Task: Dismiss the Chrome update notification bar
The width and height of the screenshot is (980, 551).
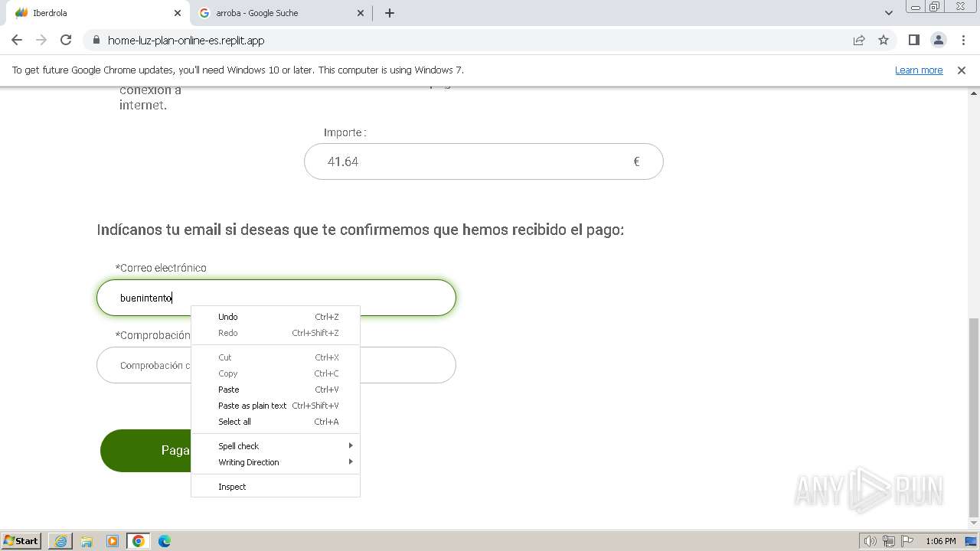Action: click(962, 70)
